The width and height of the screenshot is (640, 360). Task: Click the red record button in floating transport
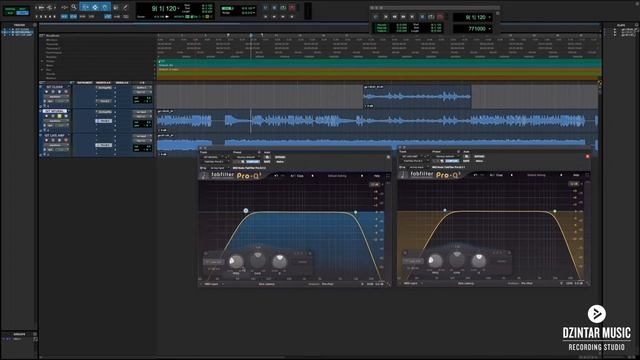click(x=440, y=17)
